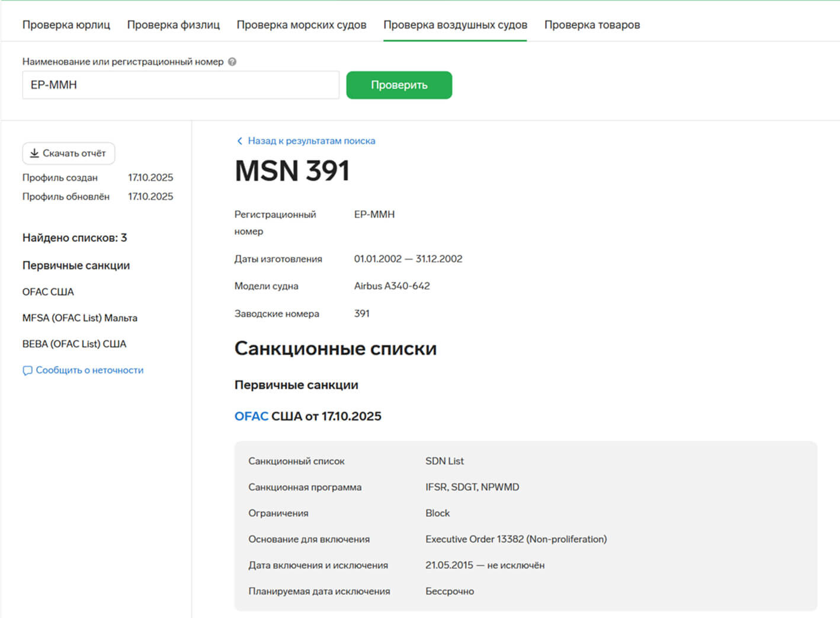Select MFSA (OFAC List) Мальта in the sidebar
840x618 pixels.
click(x=80, y=318)
